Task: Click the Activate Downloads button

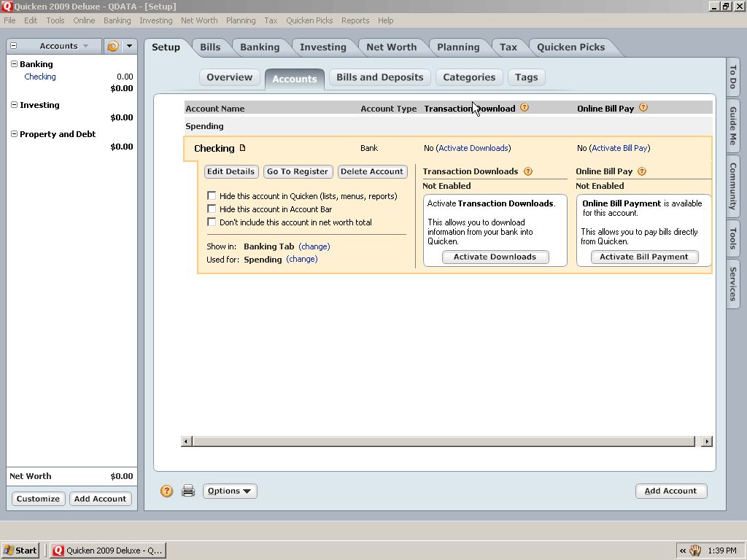Action: [x=495, y=257]
